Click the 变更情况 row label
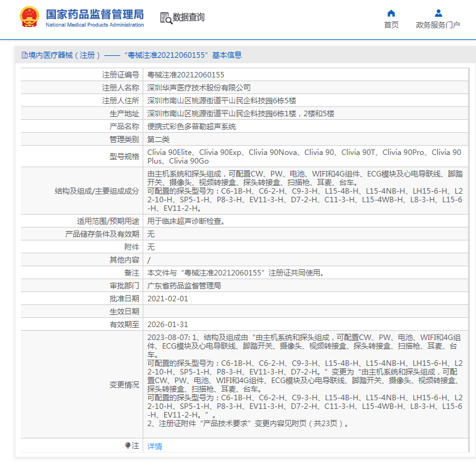Viewport: 476px width, 463px height. point(124,385)
